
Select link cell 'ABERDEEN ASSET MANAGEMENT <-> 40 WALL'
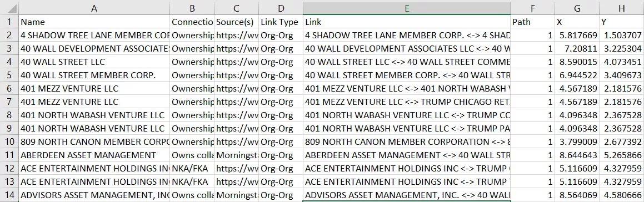click(x=407, y=155)
